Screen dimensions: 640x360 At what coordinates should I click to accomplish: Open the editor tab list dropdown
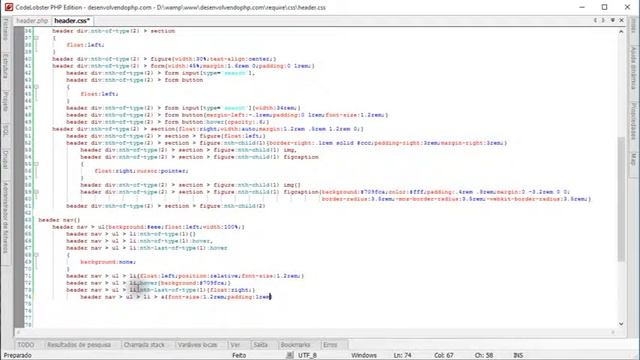[x=613, y=20]
